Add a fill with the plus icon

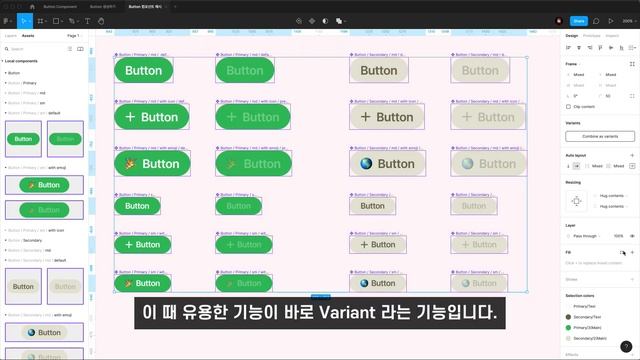tap(632, 253)
